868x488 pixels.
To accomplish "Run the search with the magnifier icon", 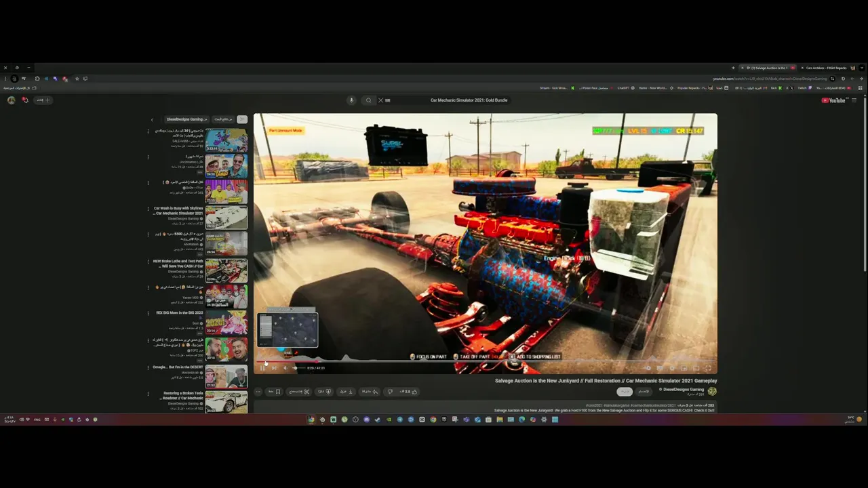I will click(368, 100).
